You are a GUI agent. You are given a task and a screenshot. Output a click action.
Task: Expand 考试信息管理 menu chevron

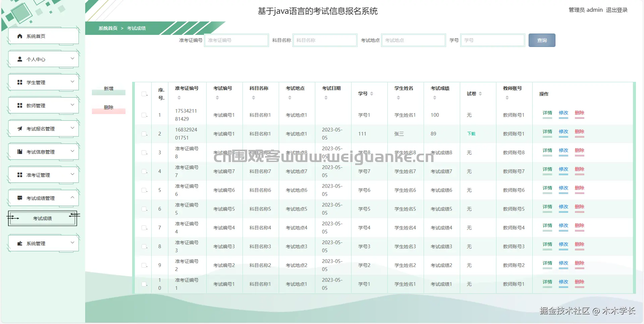pos(72,151)
